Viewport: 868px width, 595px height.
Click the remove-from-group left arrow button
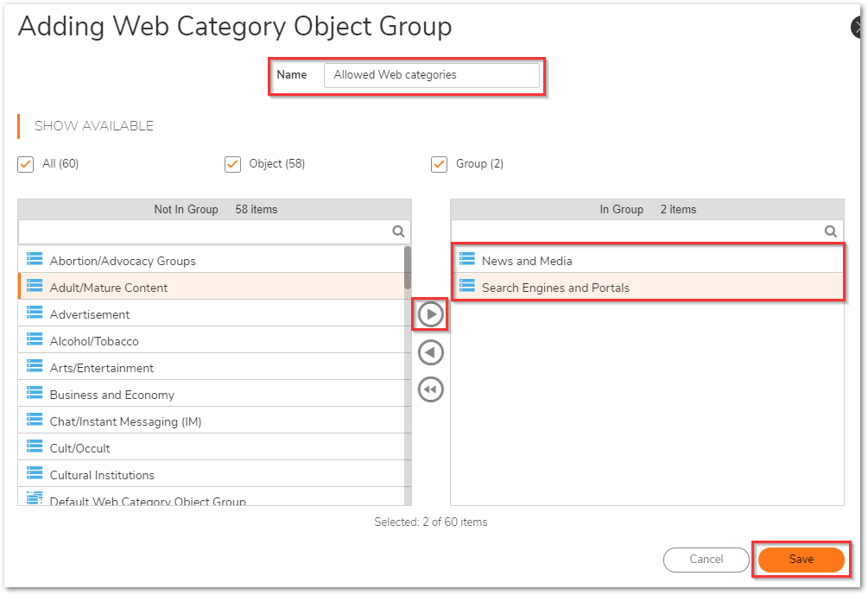430,352
